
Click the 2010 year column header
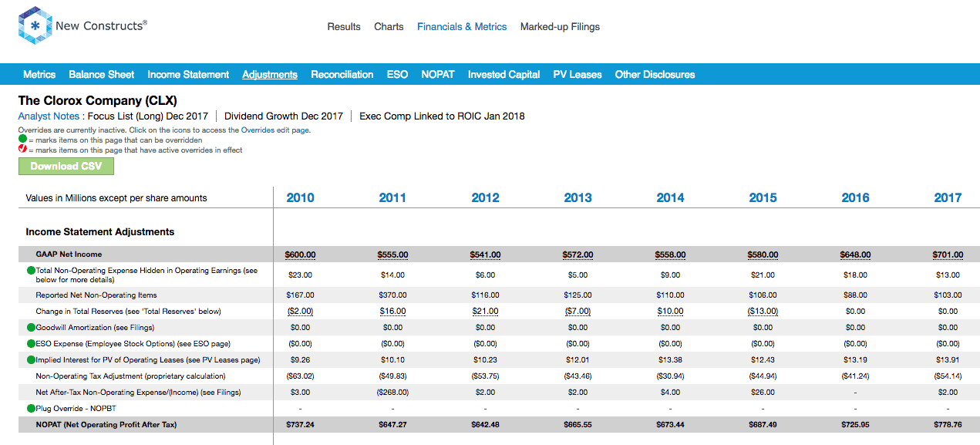300,198
